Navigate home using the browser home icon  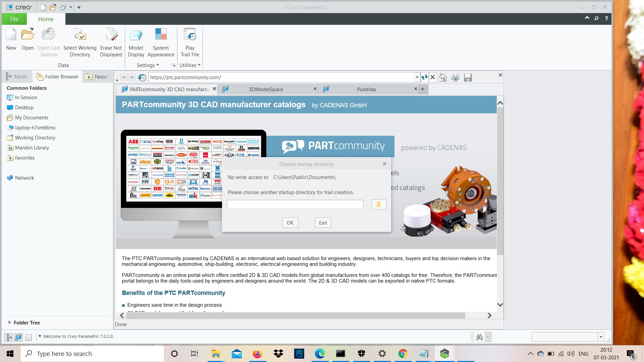pos(443,77)
